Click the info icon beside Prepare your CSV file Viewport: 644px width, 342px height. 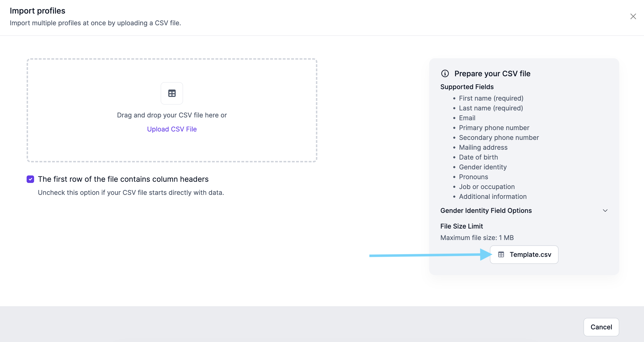click(445, 74)
